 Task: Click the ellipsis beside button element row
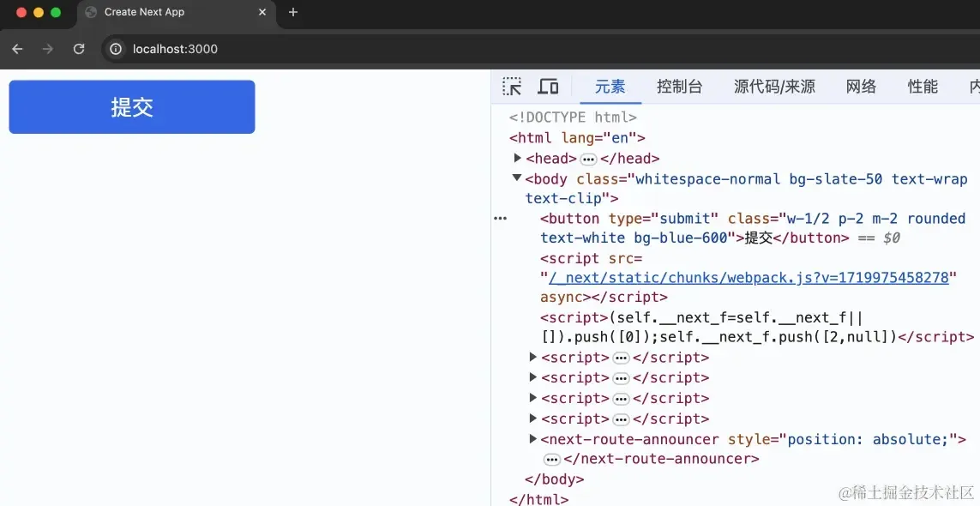click(501, 219)
